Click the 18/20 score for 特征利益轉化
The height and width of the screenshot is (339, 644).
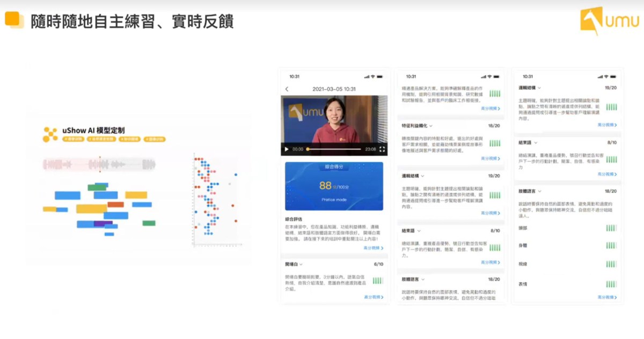point(494,126)
